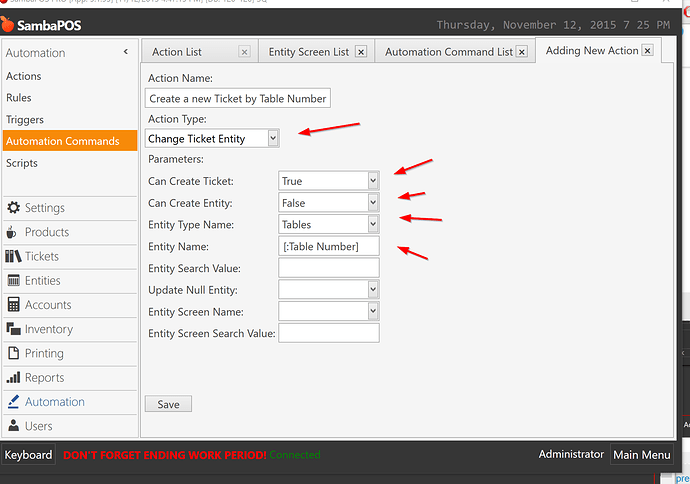The image size is (690, 484).
Task: Click the Entity Search Value field
Action: click(x=328, y=268)
